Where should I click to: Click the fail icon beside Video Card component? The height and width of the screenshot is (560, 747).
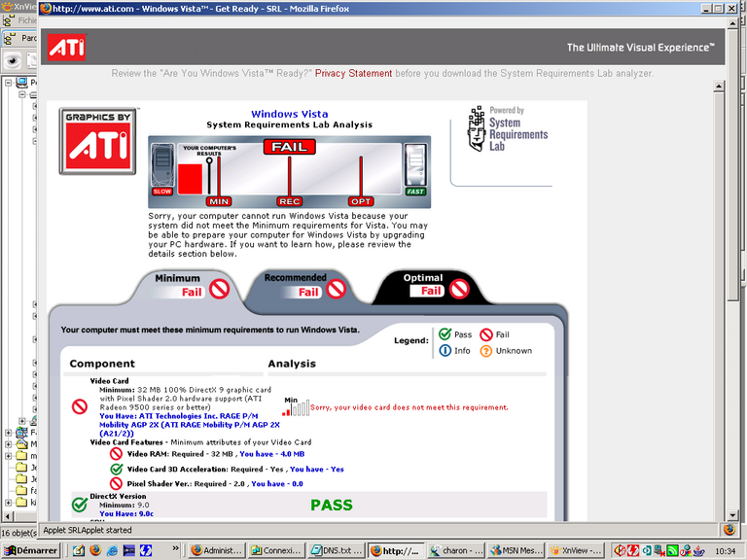(80, 406)
